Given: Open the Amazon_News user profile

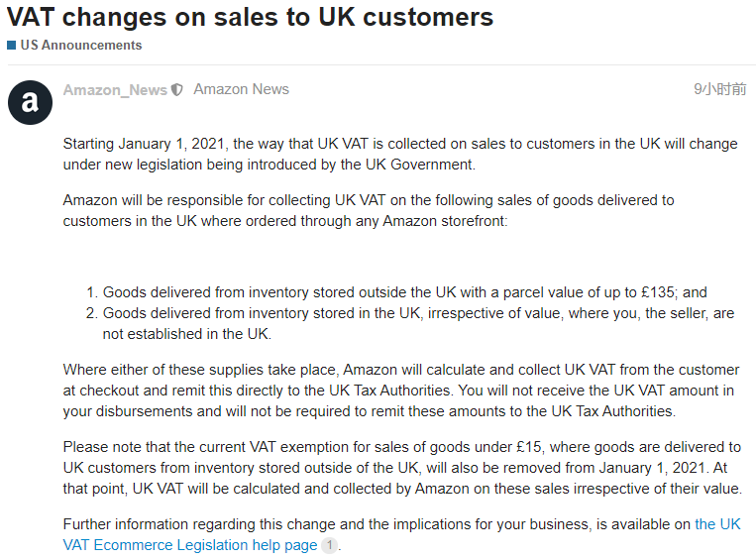Looking at the screenshot, I should coord(115,90).
